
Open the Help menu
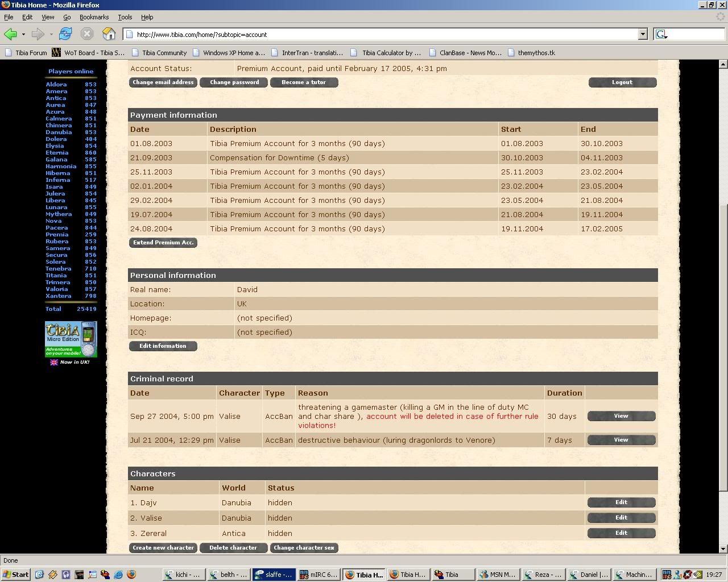147,17
